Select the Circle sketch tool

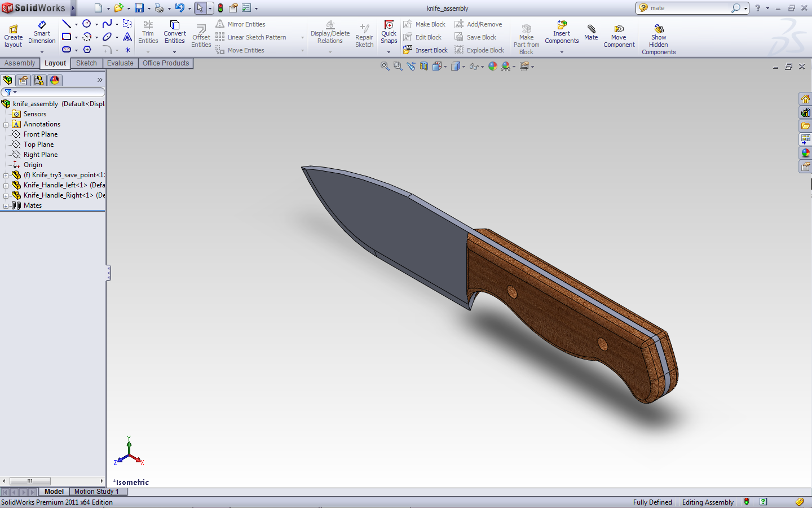[87, 24]
